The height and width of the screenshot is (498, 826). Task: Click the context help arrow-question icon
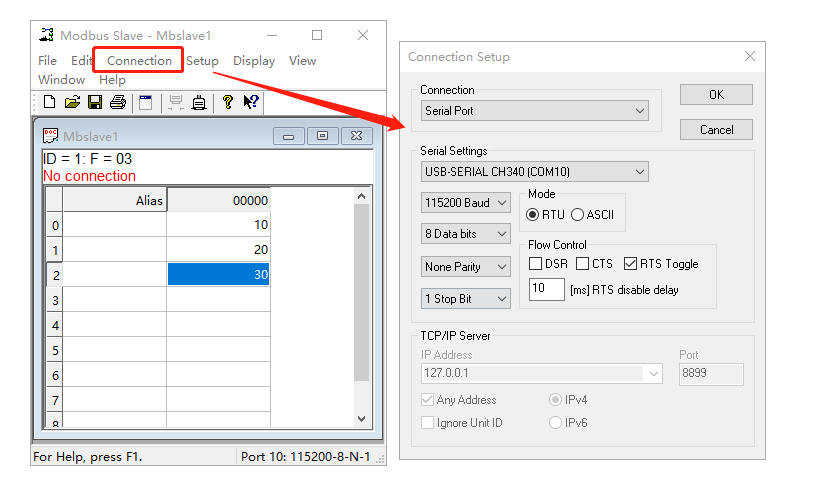[251, 102]
